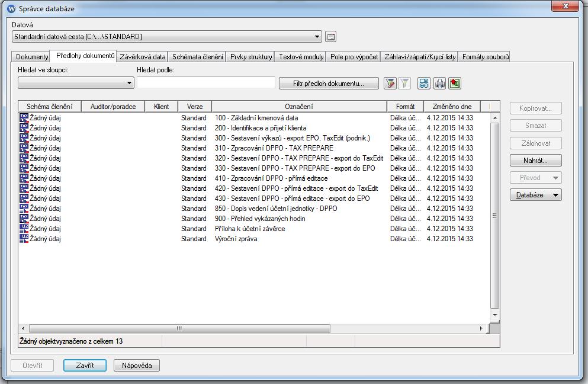This screenshot has height=384, width=588.
Task: Click the list's vertical scrollbar up arrow
Action: [495, 118]
